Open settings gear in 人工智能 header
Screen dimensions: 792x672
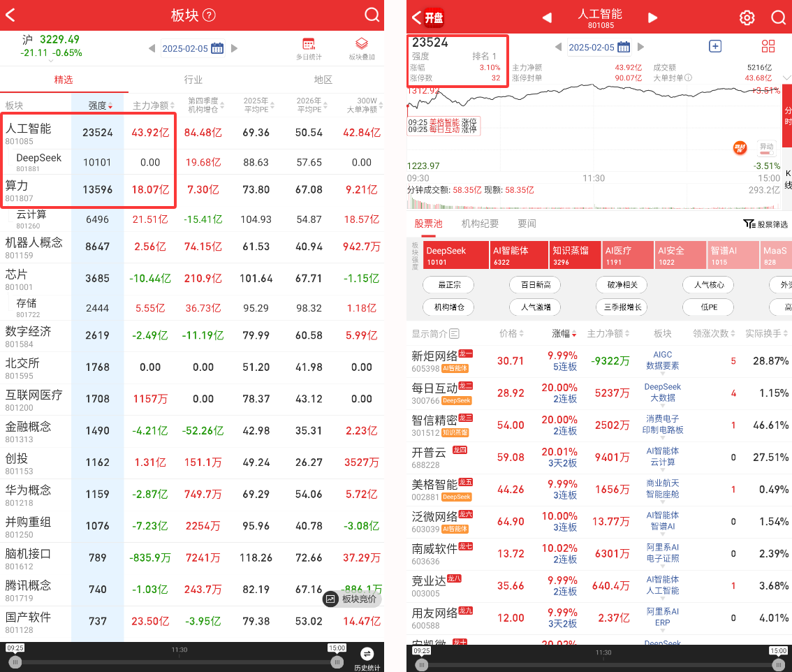pyautogui.click(x=747, y=17)
